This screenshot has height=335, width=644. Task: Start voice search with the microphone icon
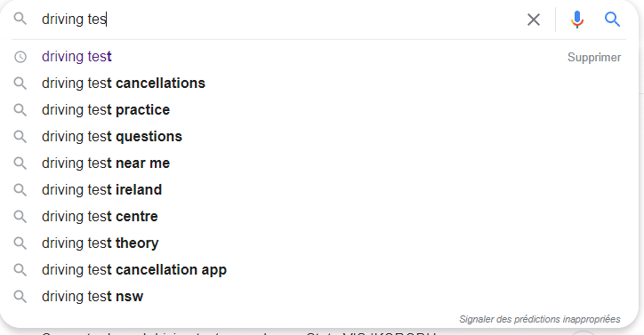[577, 20]
